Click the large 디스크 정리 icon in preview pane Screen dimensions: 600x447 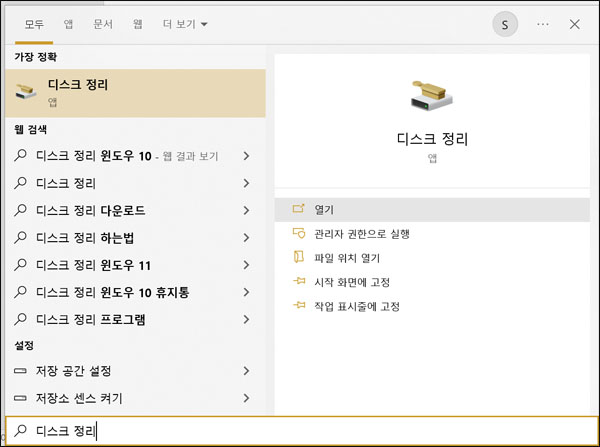pyautogui.click(x=432, y=96)
